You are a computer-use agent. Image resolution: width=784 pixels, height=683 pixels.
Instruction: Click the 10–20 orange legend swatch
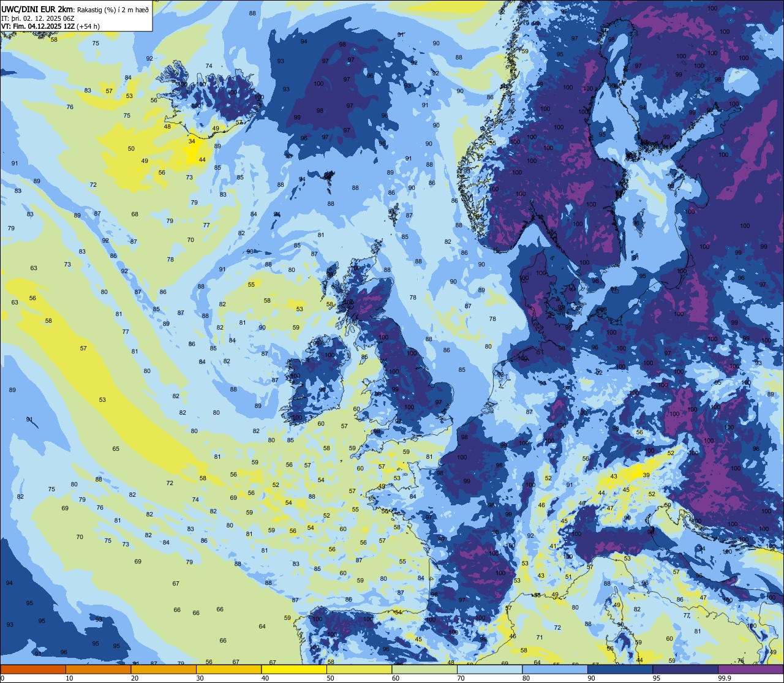98,669
